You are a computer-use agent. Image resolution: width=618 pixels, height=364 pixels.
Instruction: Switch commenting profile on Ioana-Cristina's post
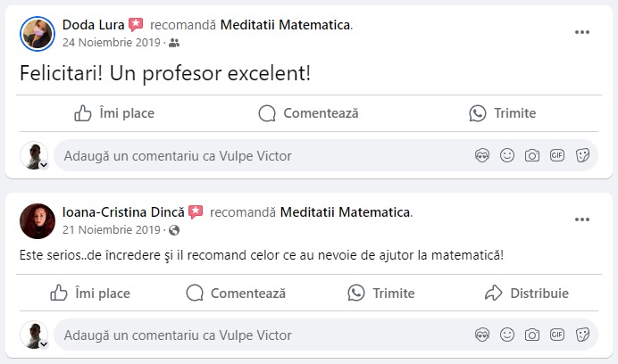[x=35, y=335]
